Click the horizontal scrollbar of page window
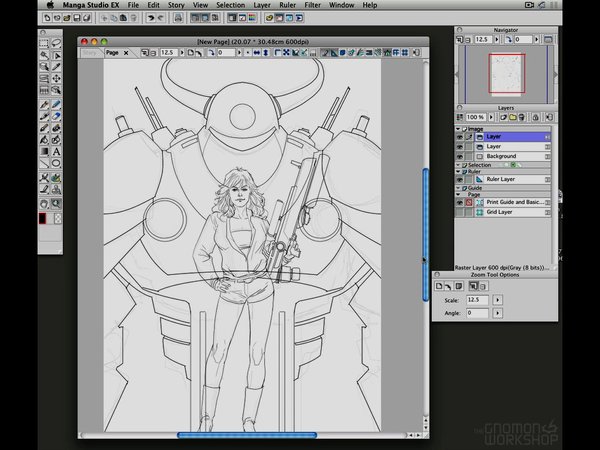600x450 pixels. [245, 435]
